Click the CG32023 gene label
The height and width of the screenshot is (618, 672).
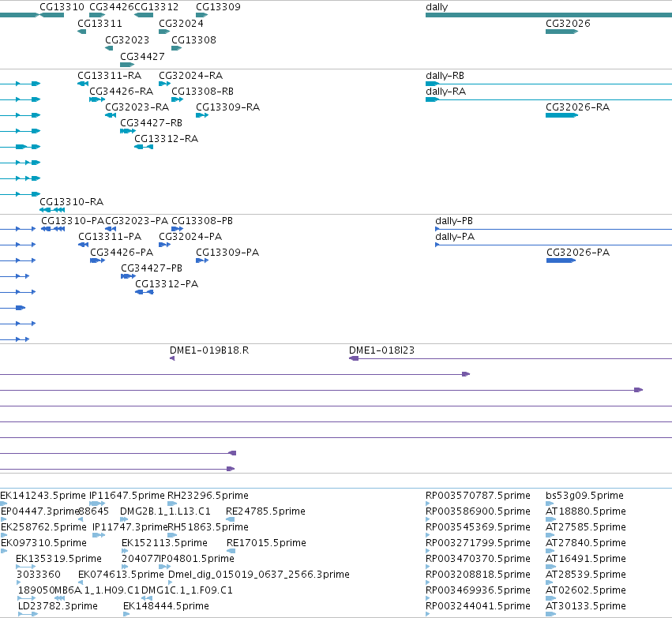[x=127, y=39]
